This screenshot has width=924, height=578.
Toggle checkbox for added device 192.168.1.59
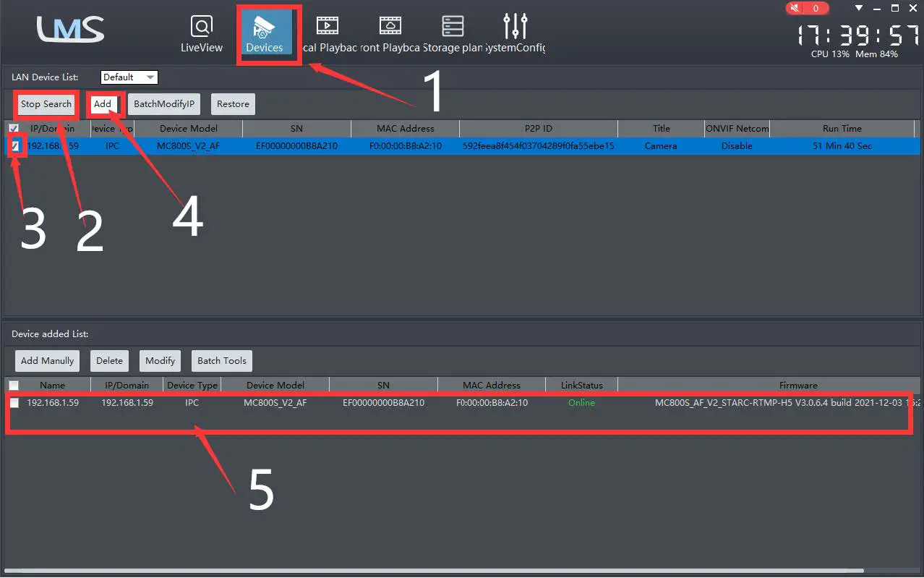(x=14, y=403)
